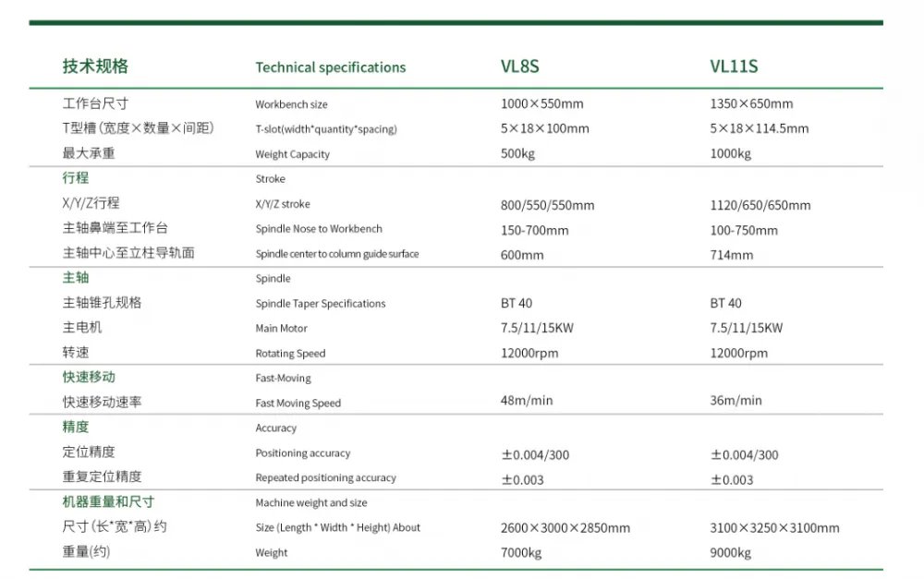Click the '48m/min' value
The height and width of the screenshot is (579, 924).
pyautogui.click(x=527, y=401)
